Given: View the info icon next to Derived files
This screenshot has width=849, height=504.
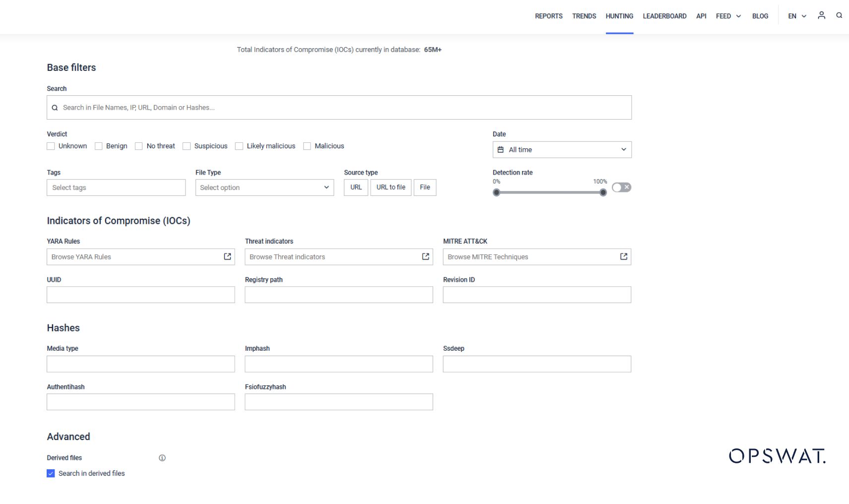Looking at the screenshot, I should point(162,457).
